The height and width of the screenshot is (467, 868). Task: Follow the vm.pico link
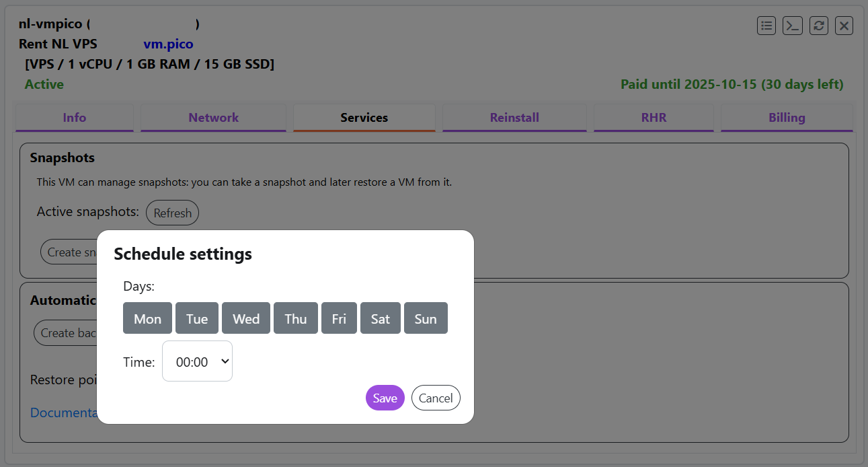click(x=168, y=44)
